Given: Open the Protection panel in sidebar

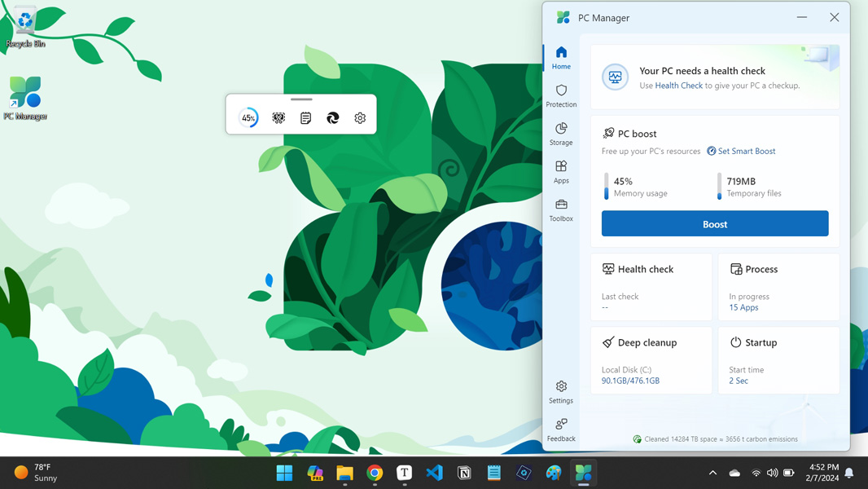Looking at the screenshot, I should pyautogui.click(x=561, y=96).
